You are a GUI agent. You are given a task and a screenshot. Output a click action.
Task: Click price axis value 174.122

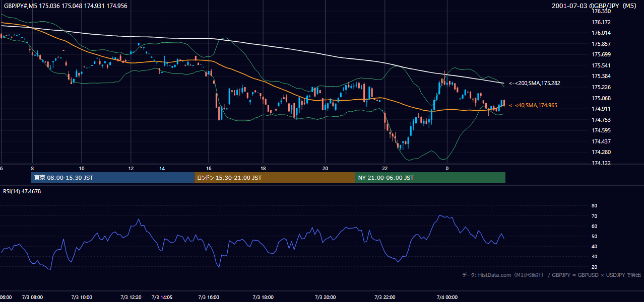point(601,163)
